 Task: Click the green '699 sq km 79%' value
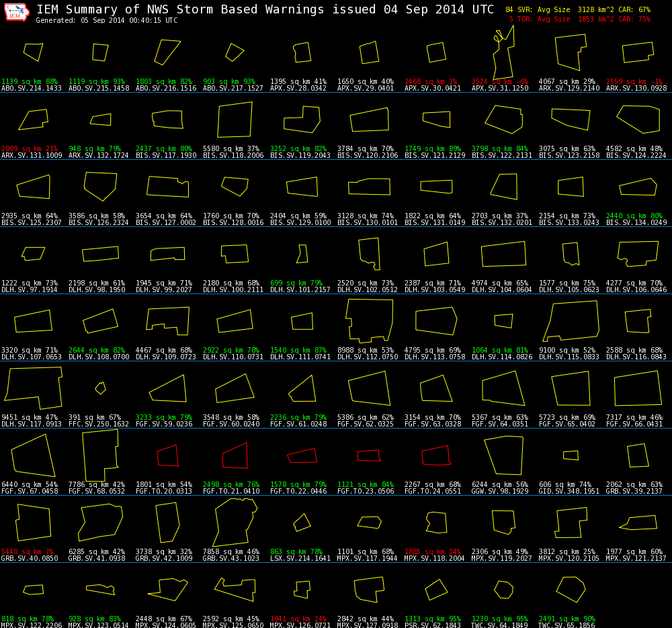(x=296, y=283)
